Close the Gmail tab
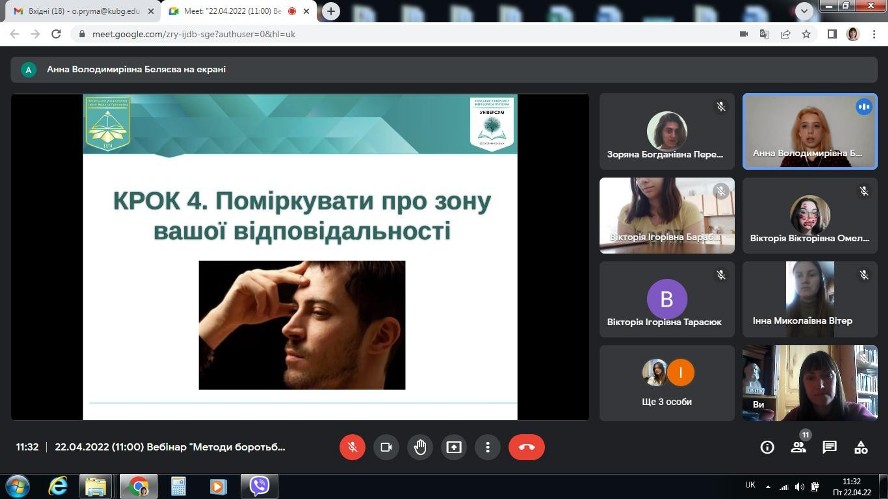This screenshot has height=499, width=888. [x=151, y=11]
